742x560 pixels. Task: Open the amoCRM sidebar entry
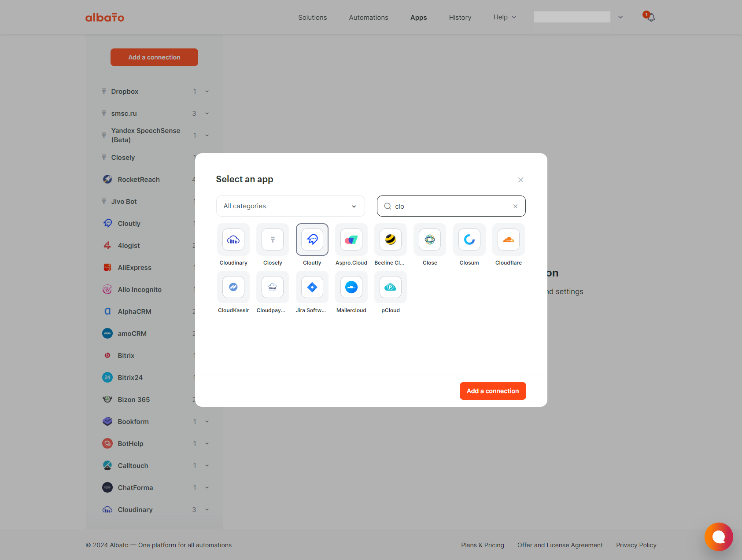click(132, 334)
